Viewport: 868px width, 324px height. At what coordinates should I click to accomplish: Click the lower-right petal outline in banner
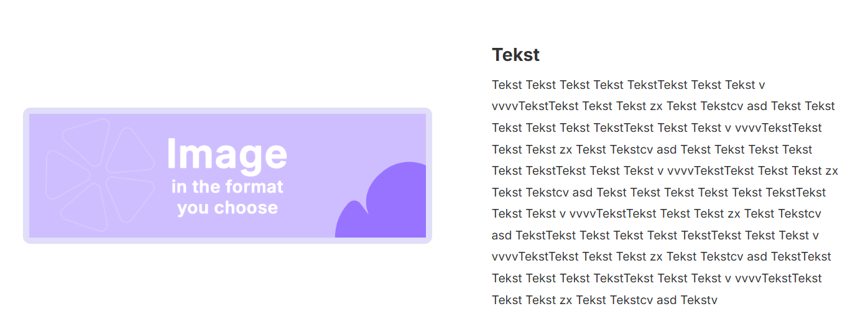tap(129, 198)
